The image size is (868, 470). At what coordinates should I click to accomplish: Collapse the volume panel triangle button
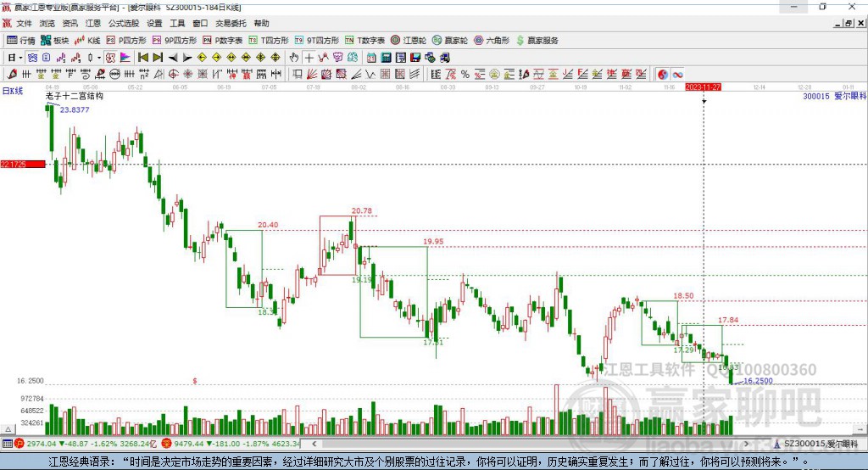(8, 429)
